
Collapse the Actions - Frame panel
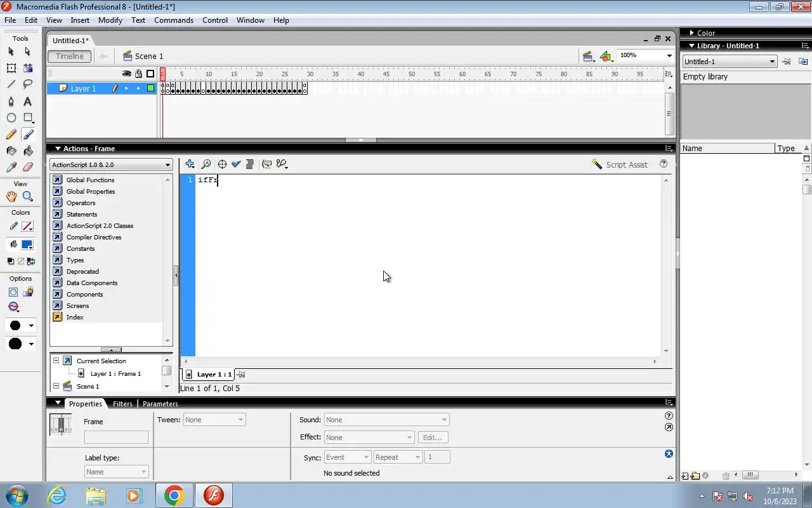[x=58, y=149]
